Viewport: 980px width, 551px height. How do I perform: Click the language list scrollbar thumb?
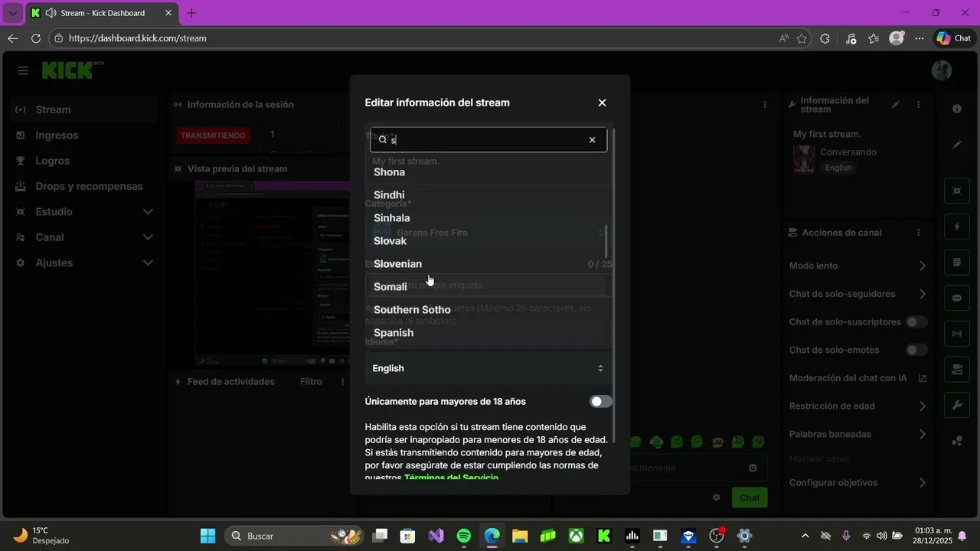606,241
